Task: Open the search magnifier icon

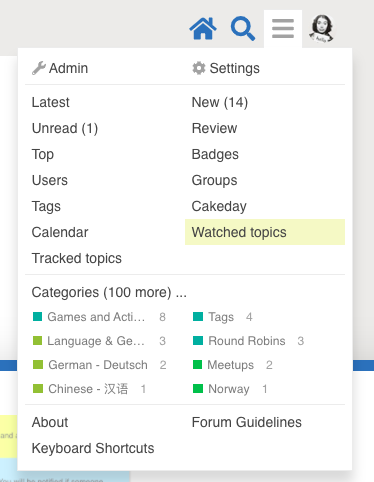Action: (243, 29)
